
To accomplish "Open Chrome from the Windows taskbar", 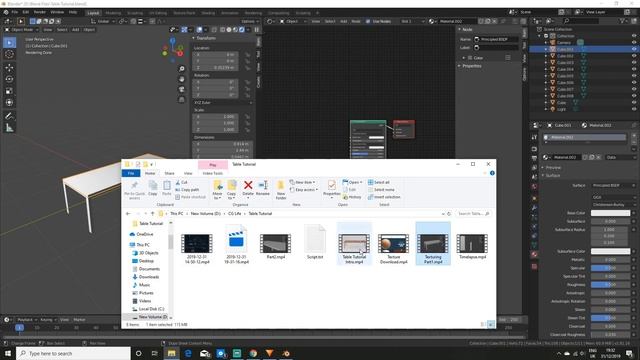I will [253, 353].
